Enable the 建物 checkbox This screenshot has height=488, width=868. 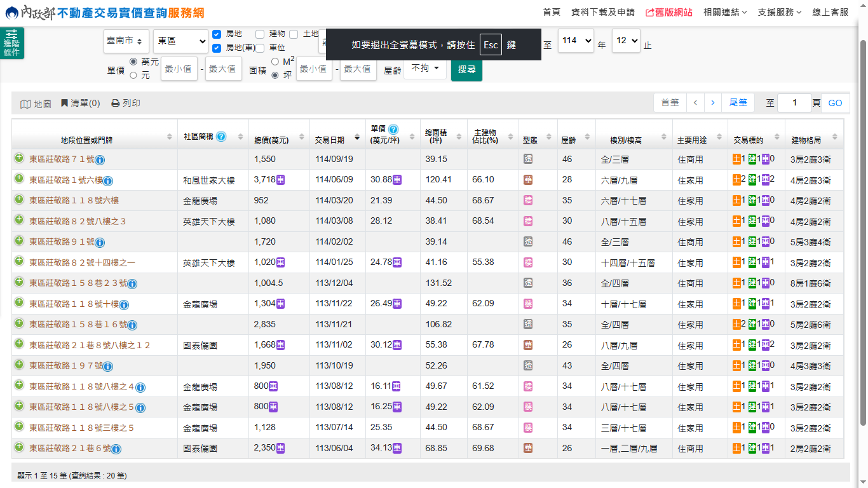tap(260, 34)
